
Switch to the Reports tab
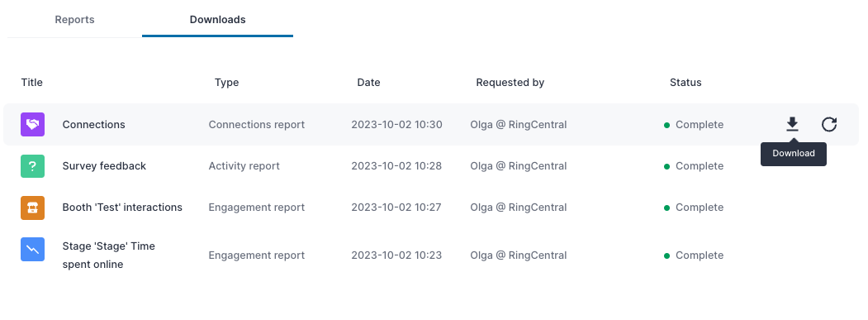point(74,19)
